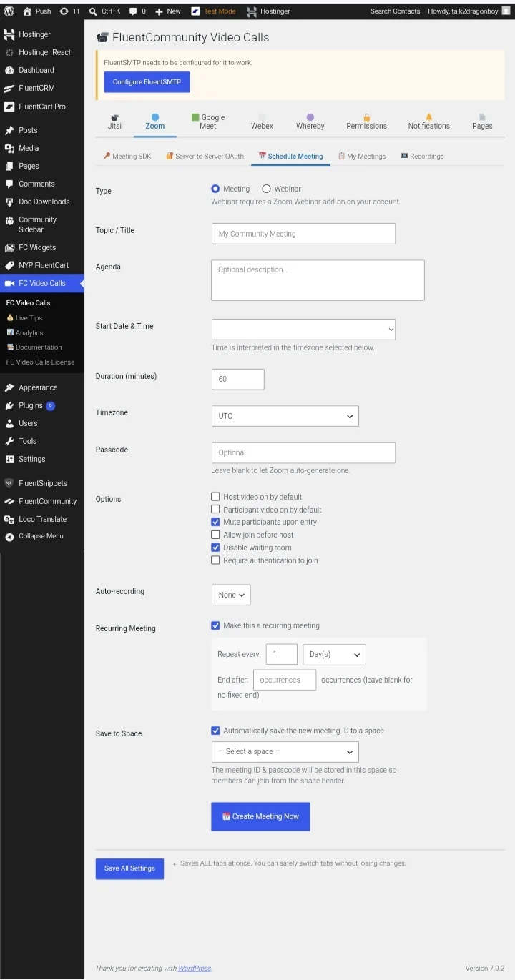Open the Doc Downloads icon

(9, 202)
